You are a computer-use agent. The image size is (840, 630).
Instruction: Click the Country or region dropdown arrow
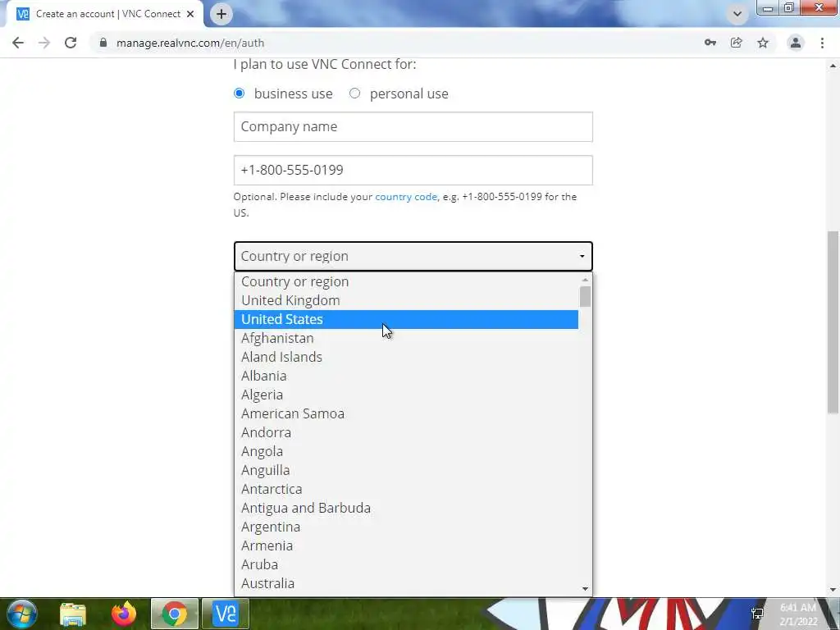(582, 257)
